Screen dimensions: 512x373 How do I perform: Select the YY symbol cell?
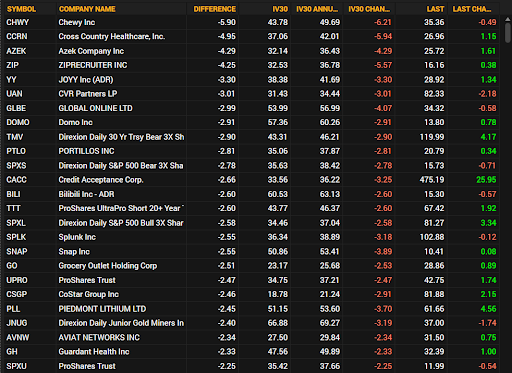[x=11, y=80]
